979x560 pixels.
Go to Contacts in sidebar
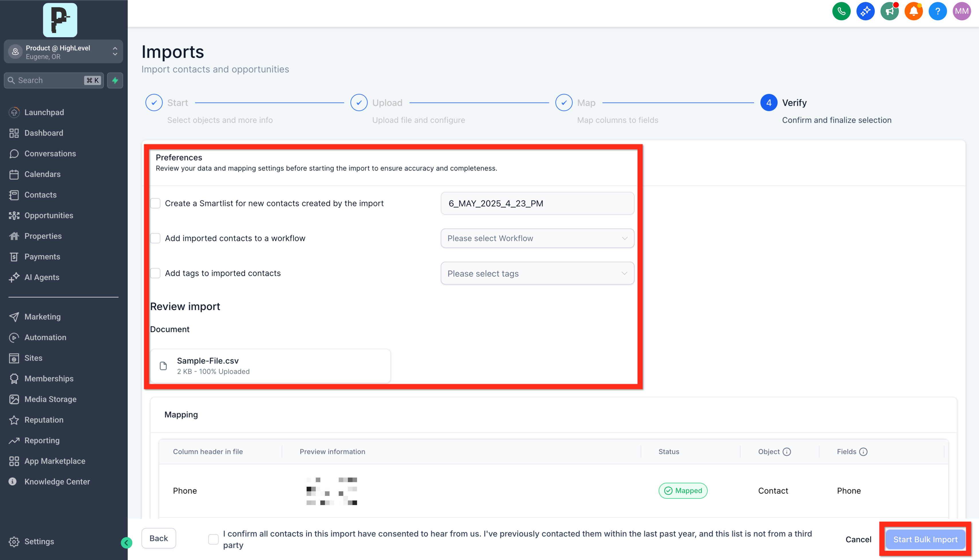point(40,194)
